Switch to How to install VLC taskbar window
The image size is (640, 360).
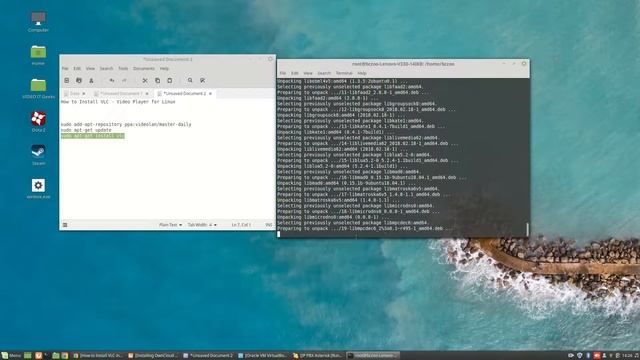pyautogui.click(x=98, y=356)
